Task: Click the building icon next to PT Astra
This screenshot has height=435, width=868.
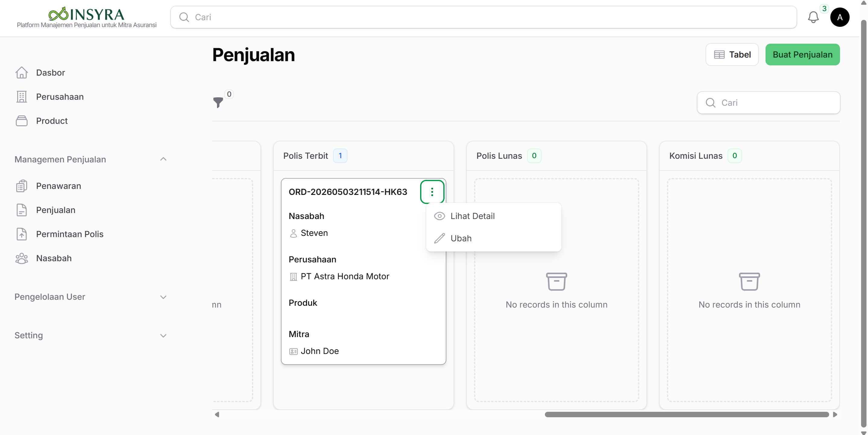Action: [294, 277]
